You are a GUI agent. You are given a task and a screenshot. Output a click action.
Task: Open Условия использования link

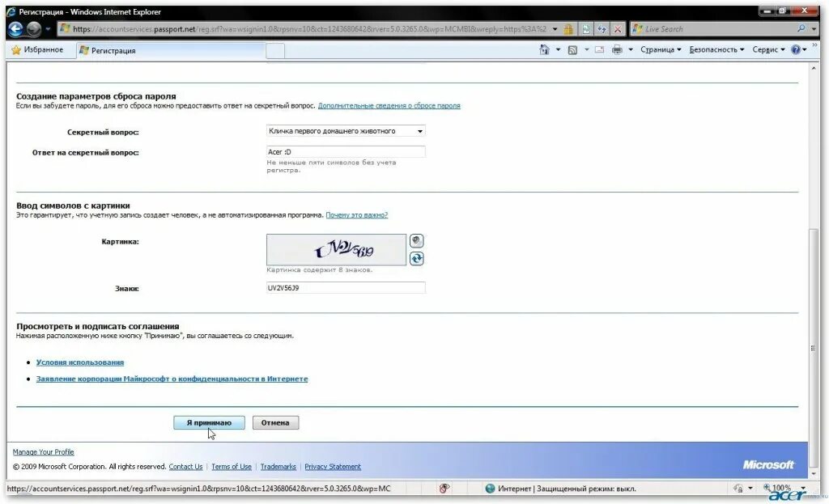coord(80,362)
